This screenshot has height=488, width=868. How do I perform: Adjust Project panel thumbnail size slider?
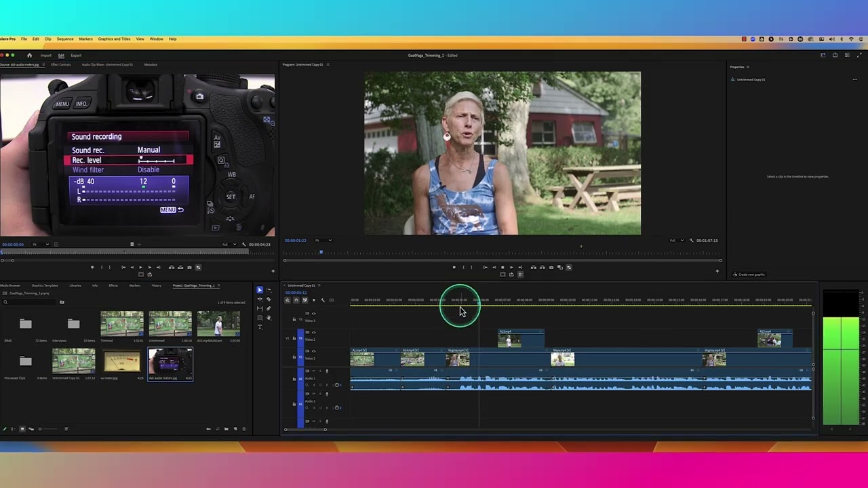(x=48, y=429)
